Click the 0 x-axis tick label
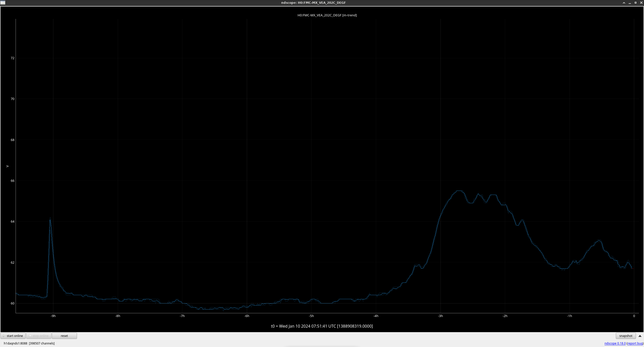The image size is (644, 347). pos(634,316)
